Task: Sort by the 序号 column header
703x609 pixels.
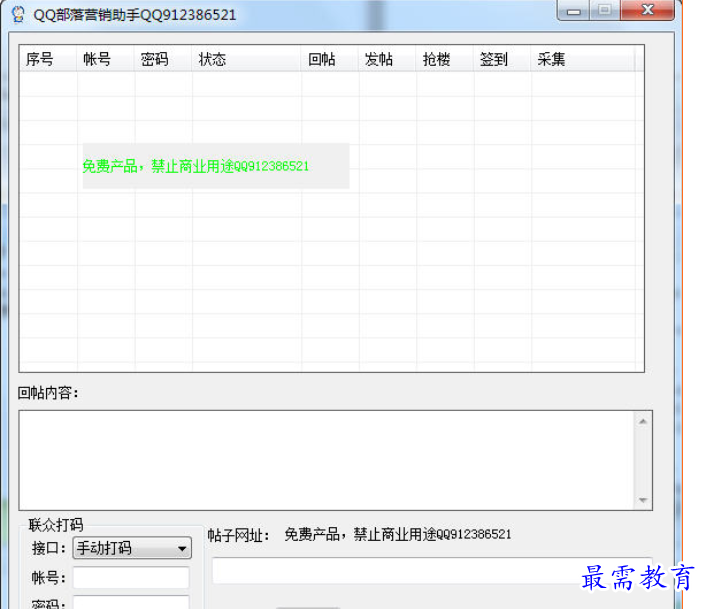Action: (48, 59)
